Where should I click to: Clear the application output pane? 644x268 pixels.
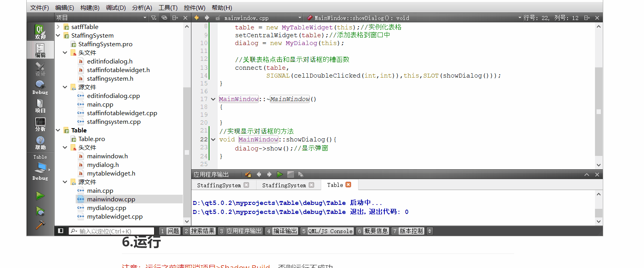pos(248,174)
